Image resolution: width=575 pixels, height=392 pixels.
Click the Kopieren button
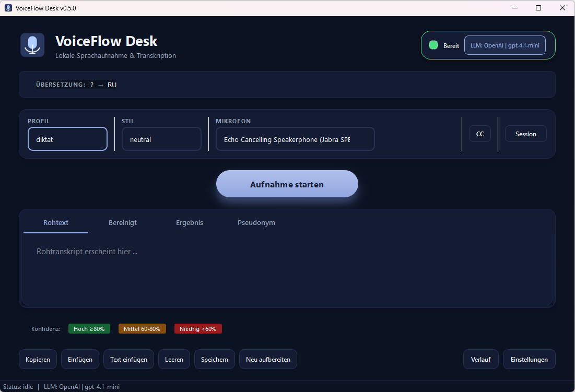38,360
